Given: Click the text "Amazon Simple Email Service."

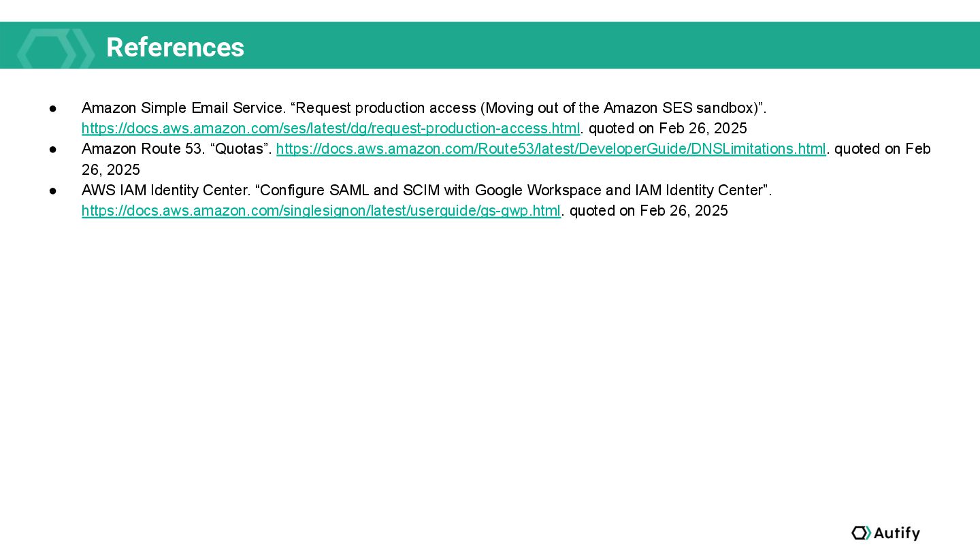Looking at the screenshot, I should pyautogui.click(x=184, y=108).
